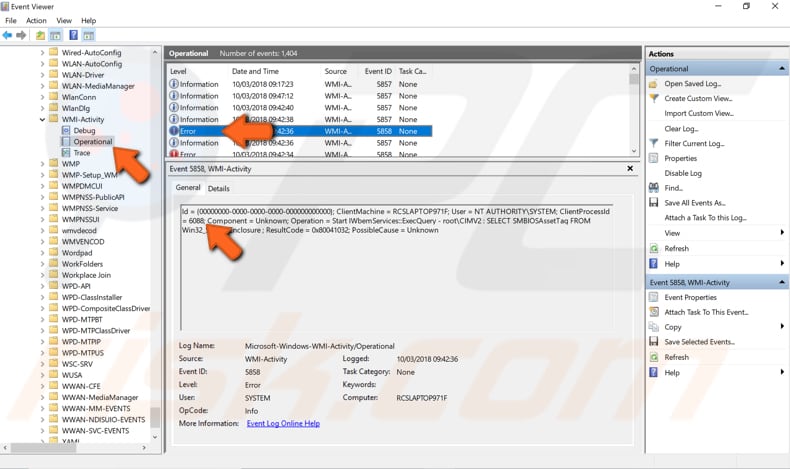Screen dimensions: 790x469
Task: Collapse the Operational actions section
Action: click(x=781, y=69)
